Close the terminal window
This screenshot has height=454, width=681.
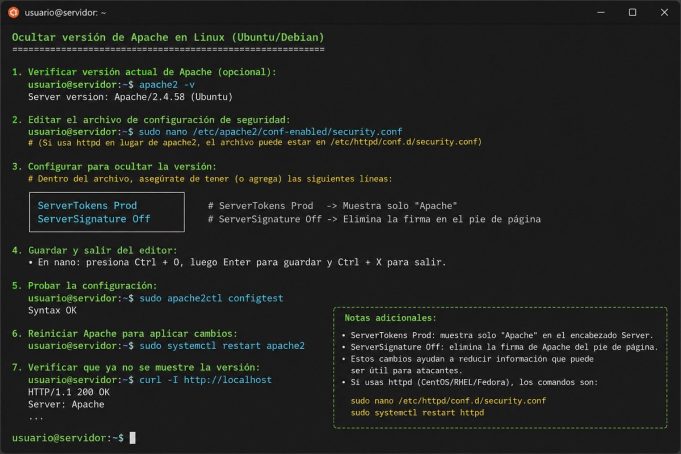664,13
